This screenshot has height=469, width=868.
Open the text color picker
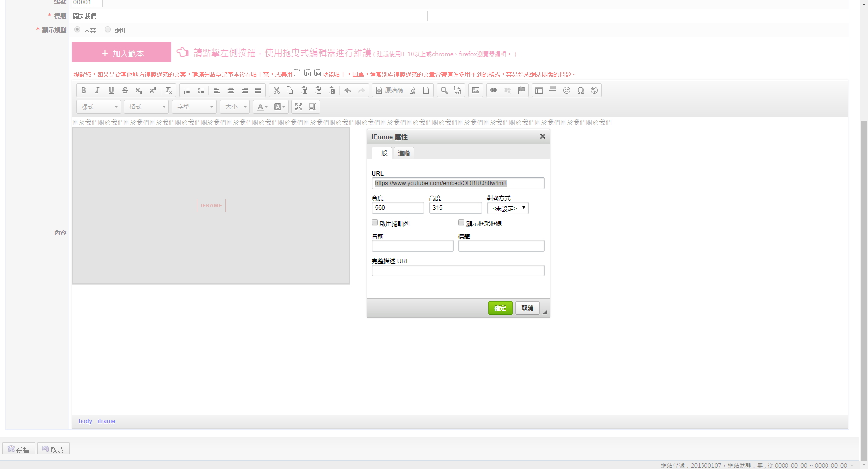262,107
